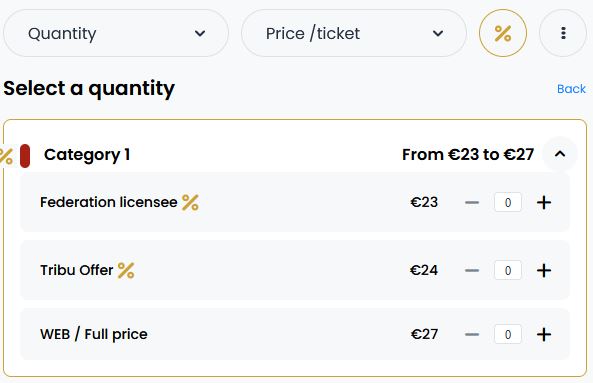The image size is (593, 383).
Task: Increase Federation licensee ticket quantity
Action: pyautogui.click(x=544, y=203)
